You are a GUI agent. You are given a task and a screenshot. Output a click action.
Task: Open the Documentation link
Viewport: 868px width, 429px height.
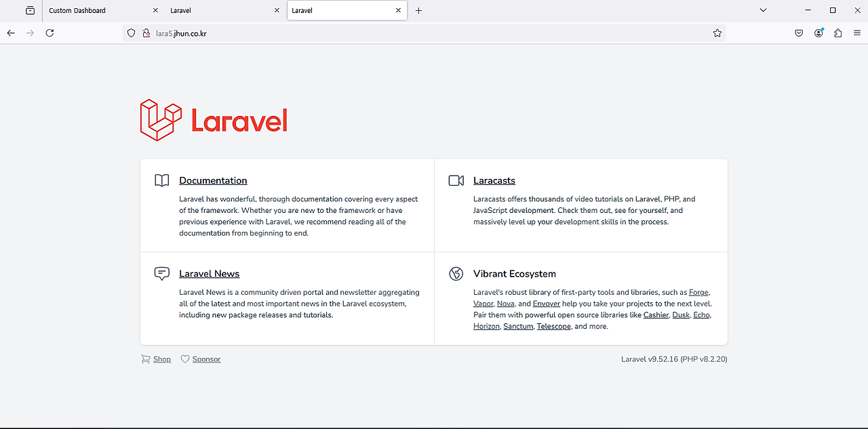pyautogui.click(x=213, y=180)
